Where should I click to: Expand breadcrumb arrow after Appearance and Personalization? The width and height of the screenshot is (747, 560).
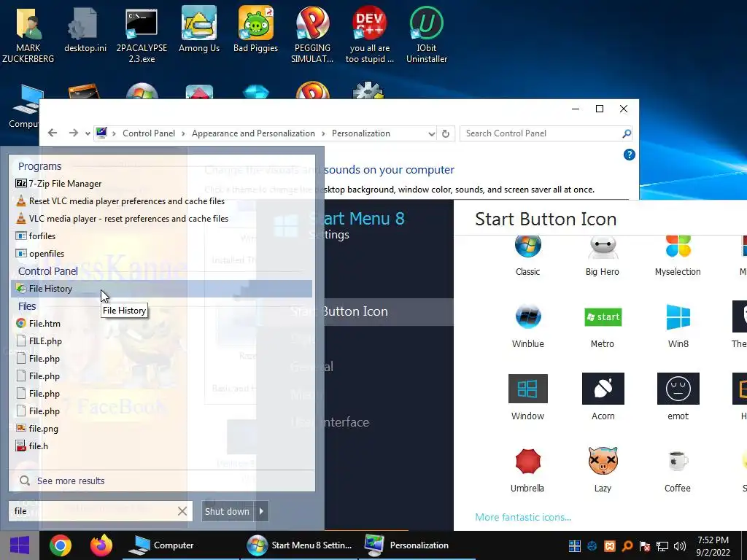coord(323,134)
